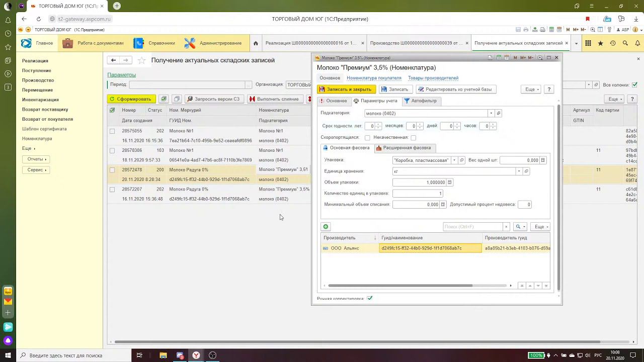Open the Параметры link
This screenshot has height=362, width=644.
point(121,75)
